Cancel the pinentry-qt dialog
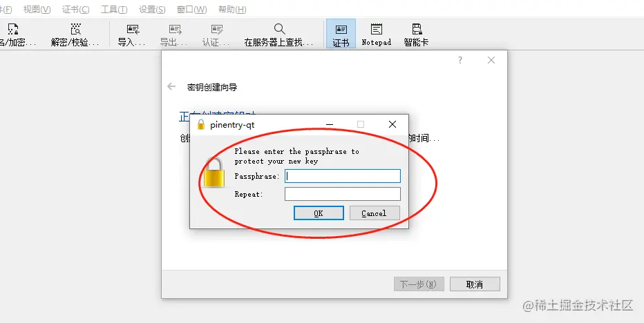644x323 pixels. [375, 213]
